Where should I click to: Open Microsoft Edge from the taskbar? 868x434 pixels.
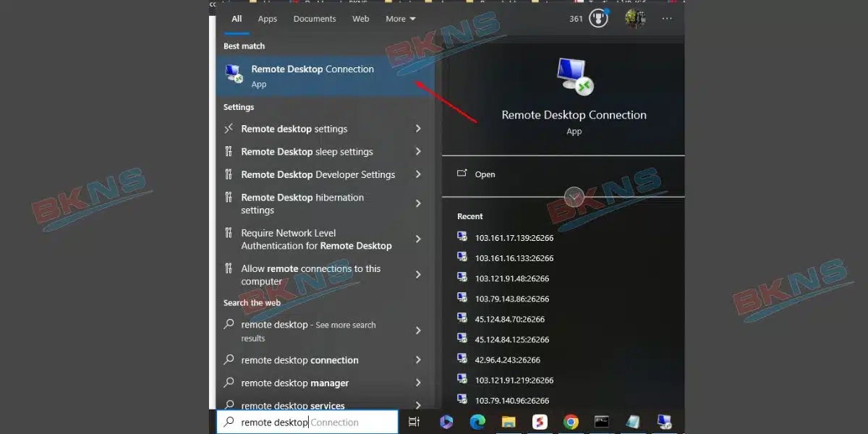click(x=477, y=421)
